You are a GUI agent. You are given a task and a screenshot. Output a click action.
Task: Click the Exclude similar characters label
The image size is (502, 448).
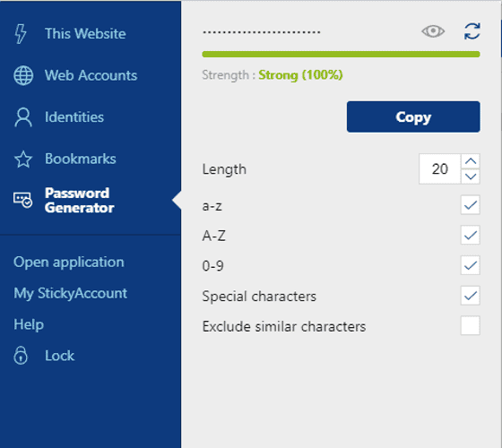click(x=284, y=326)
